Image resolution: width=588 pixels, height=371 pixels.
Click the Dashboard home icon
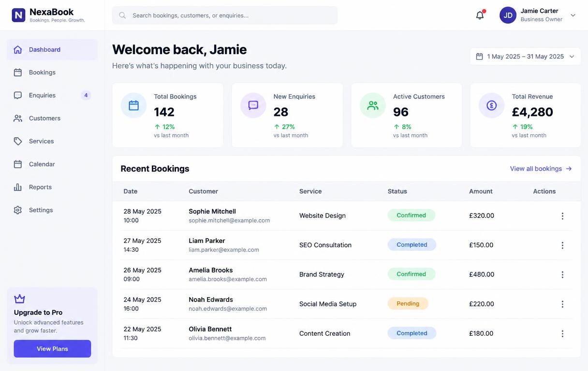point(18,50)
